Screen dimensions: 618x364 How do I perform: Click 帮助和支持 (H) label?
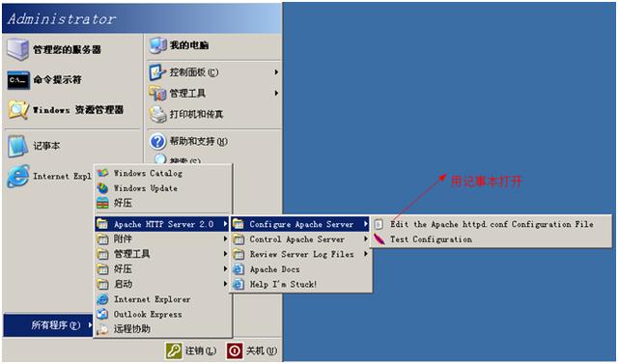pos(198,141)
